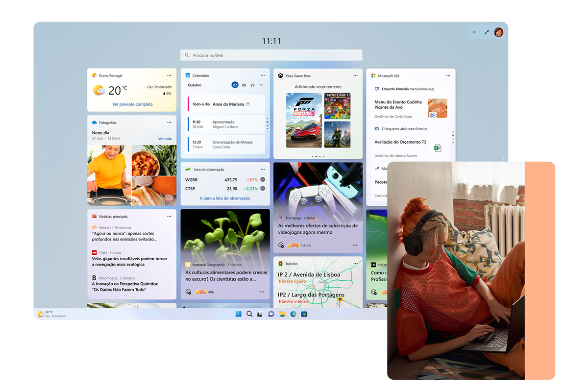This screenshot has width=588, height=392.
Task: Select day 28 in the calendar widget
Action: pyautogui.click(x=244, y=85)
